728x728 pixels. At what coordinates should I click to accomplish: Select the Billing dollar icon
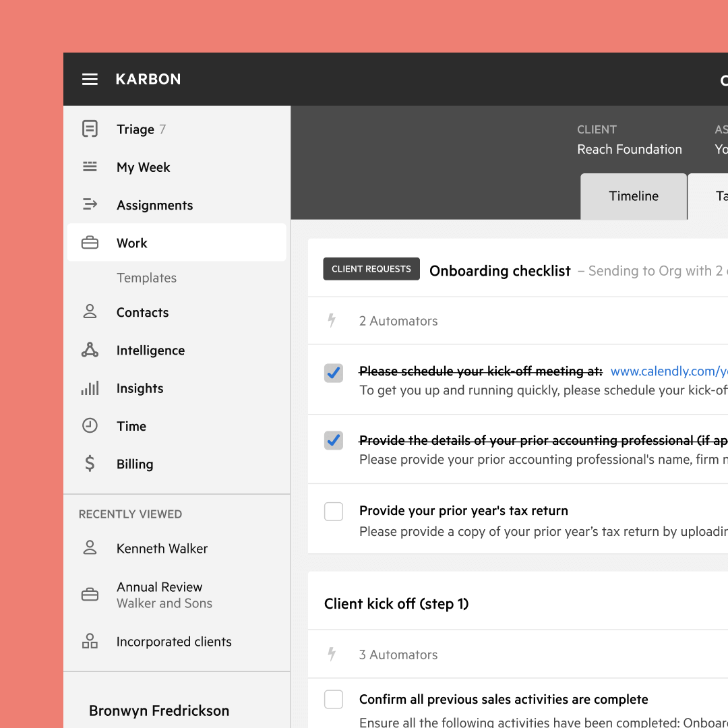pos(90,464)
